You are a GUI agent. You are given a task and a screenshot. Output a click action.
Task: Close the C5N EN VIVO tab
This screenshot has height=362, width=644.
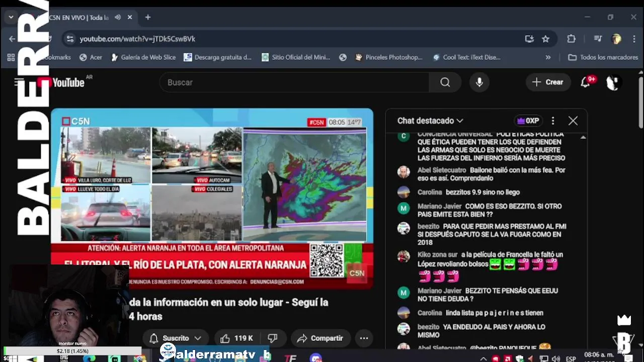click(x=130, y=17)
